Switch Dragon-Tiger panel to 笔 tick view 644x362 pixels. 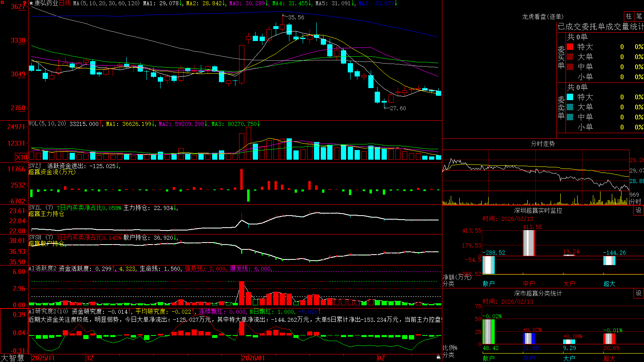[x=639, y=16]
